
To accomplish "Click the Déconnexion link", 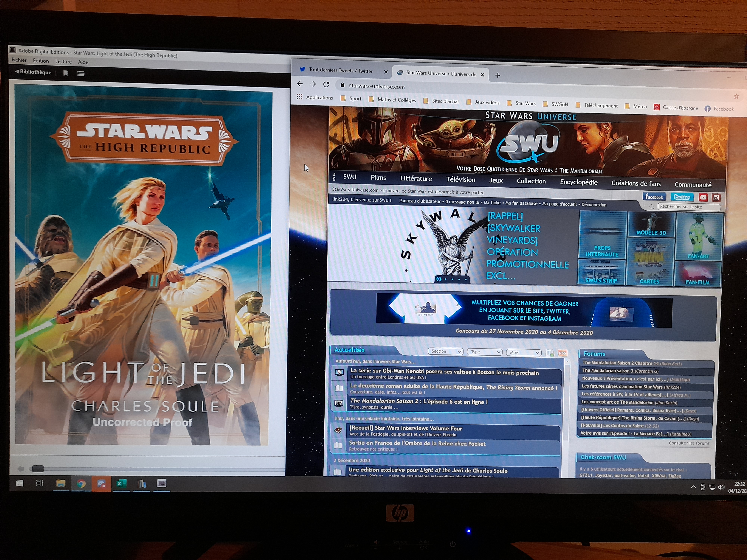I will [594, 205].
